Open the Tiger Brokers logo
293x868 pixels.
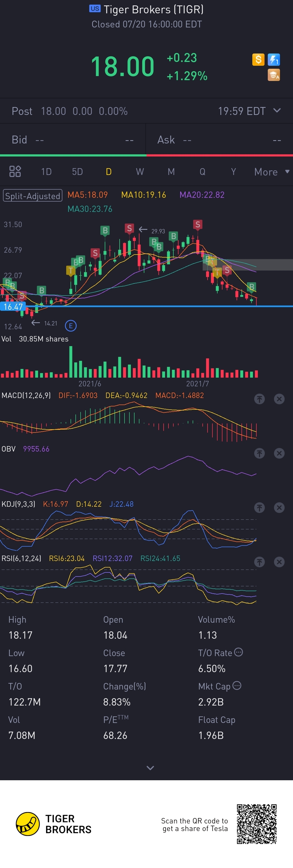(54, 824)
